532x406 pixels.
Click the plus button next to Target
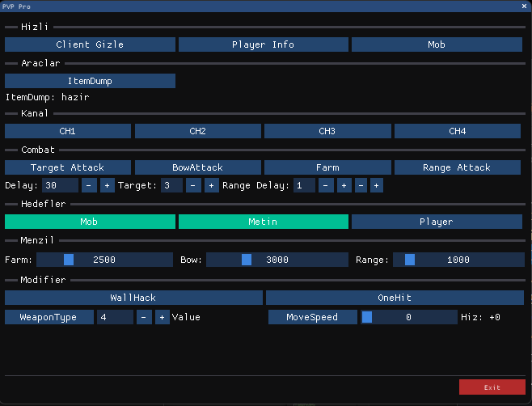tap(211, 186)
